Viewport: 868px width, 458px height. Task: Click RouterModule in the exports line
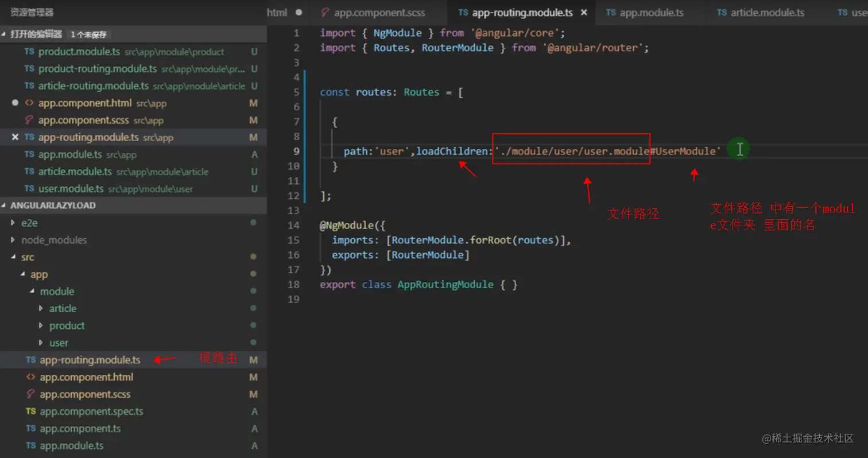point(428,255)
